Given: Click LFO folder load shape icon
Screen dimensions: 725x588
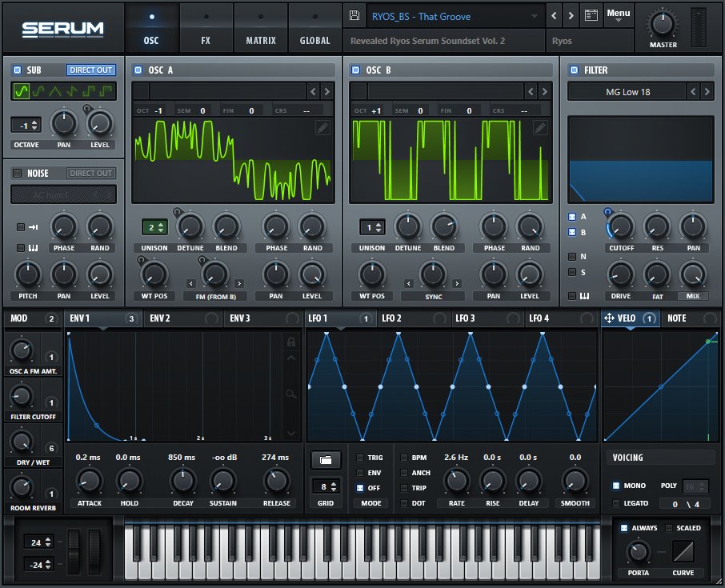Looking at the screenshot, I should 326,460.
